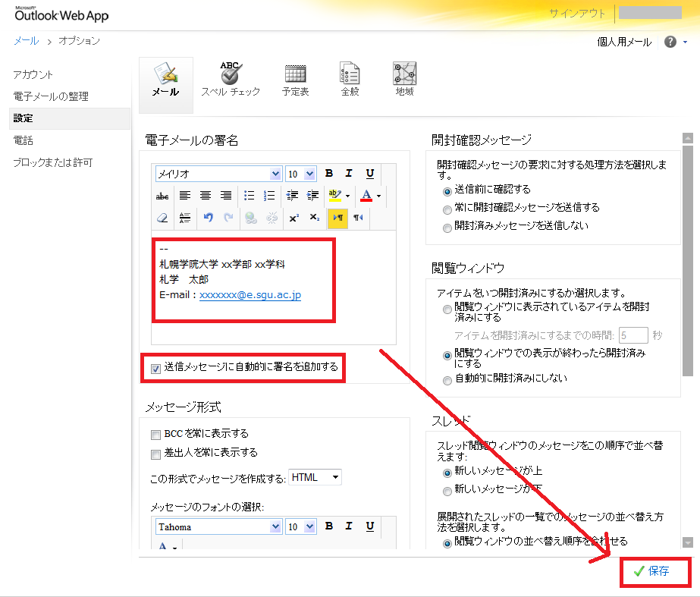
Task: Click the 保存 save button
Action: click(654, 571)
